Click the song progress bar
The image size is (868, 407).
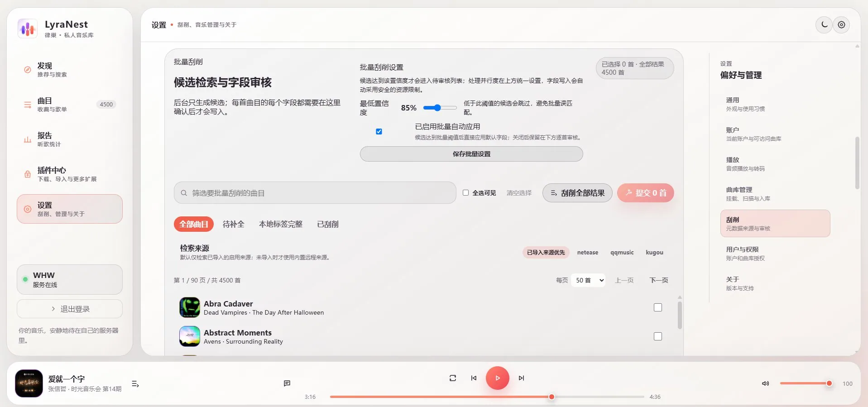pyautogui.click(x=487, y=397)
